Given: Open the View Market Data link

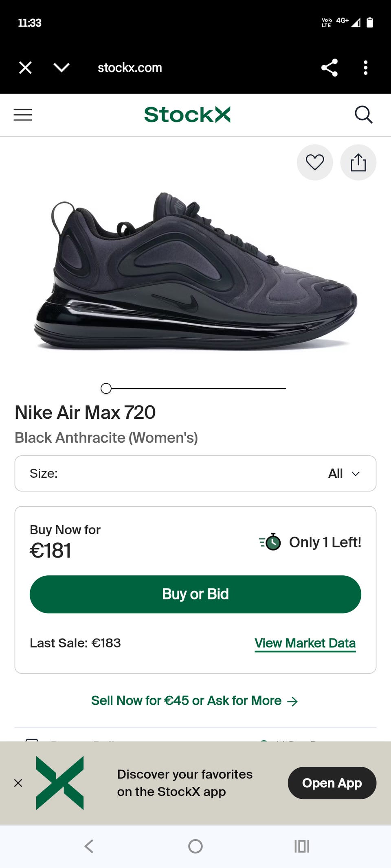Looking at the screenshot, I should pyautogui.click(x=305, y=643).
